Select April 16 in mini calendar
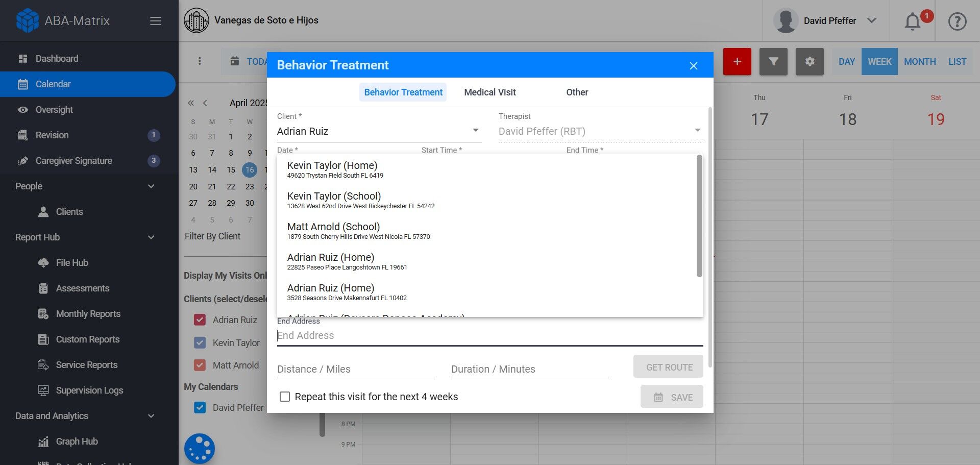Image resolution: width=980 pixels, height=465 pixels. tap(250, 170)
